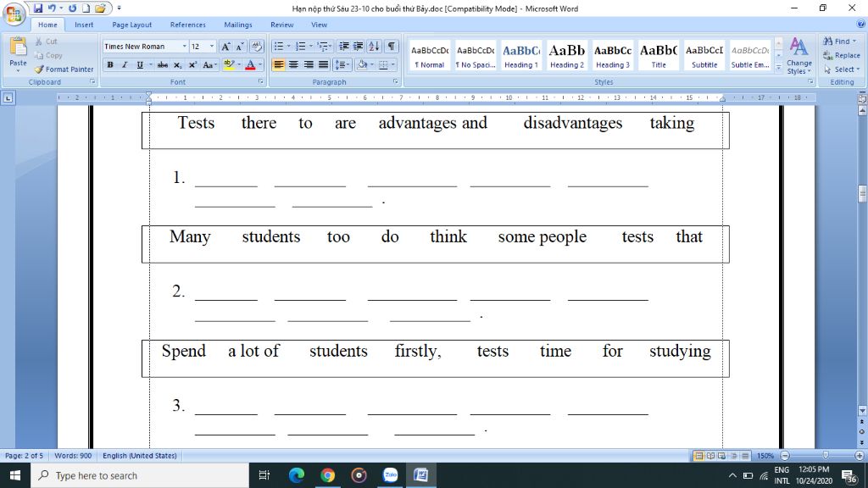The height and width of the screenshot is (488, 868).
Task: Decrease paragraph indent
Action: tap(344, 47)
